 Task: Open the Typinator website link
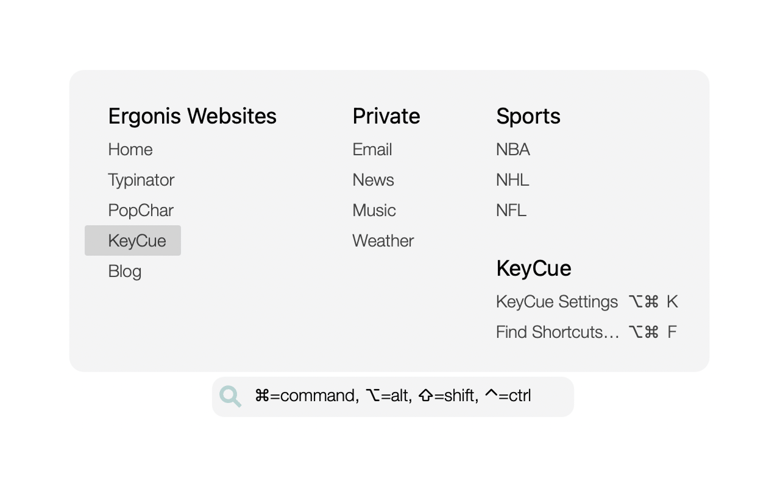141,180
